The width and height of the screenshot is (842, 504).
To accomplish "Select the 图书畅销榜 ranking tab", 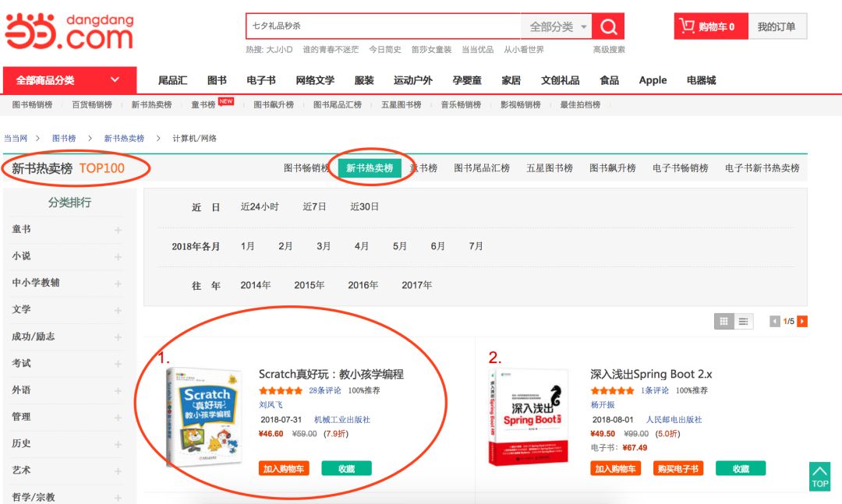I will click(x=306, y=168).
